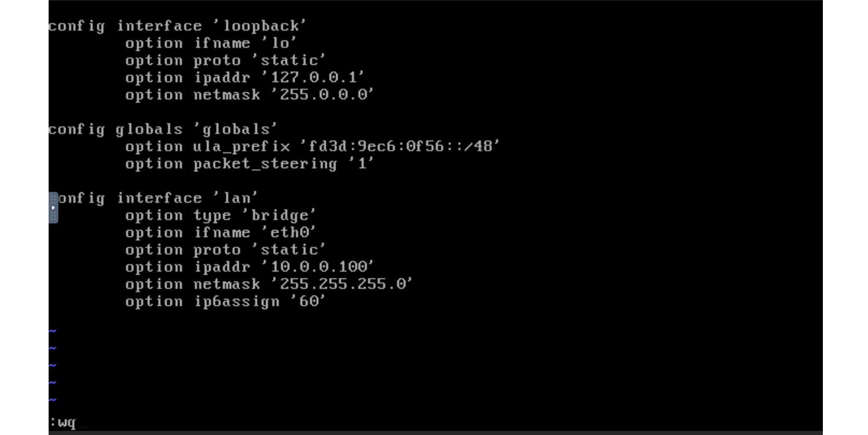The height and width of the screenshot is (435, 868).
Task: Click the globals config line
Action: (x=163, y=129)
